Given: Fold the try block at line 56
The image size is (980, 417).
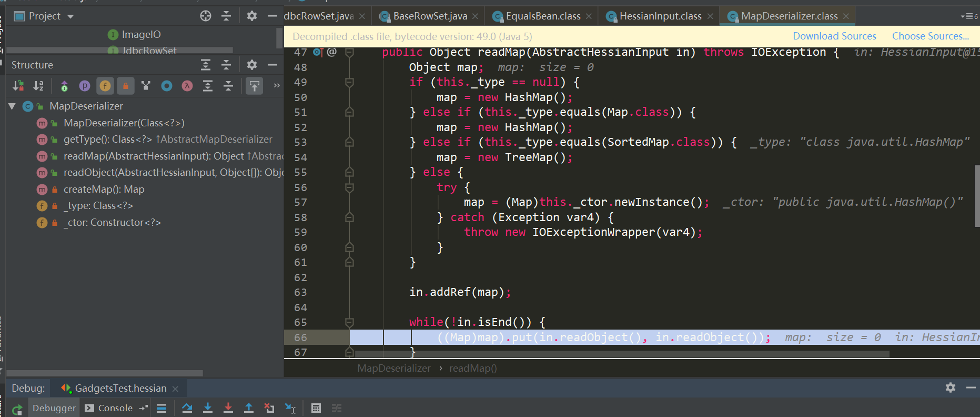Looking at the screenshot, I should click(x=349, y=187).
